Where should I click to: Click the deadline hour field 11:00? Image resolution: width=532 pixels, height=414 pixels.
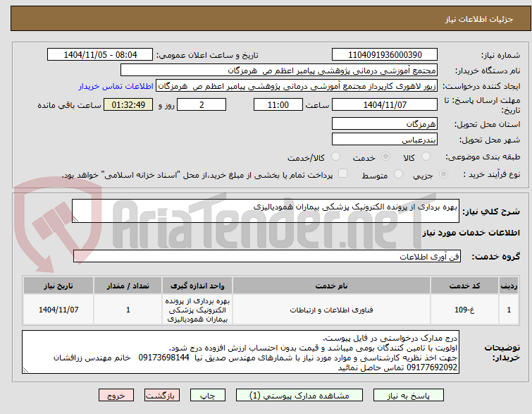(278, 104)
